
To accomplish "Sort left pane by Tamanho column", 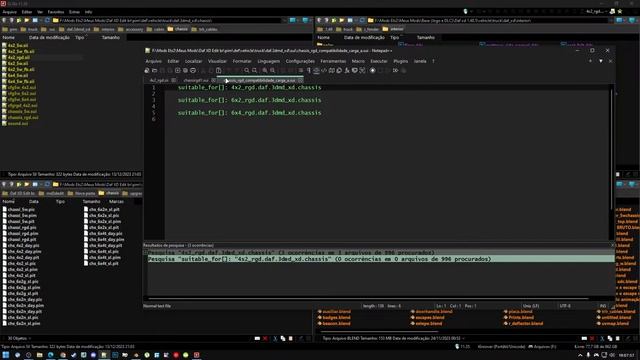I will (x=111, y=38).
